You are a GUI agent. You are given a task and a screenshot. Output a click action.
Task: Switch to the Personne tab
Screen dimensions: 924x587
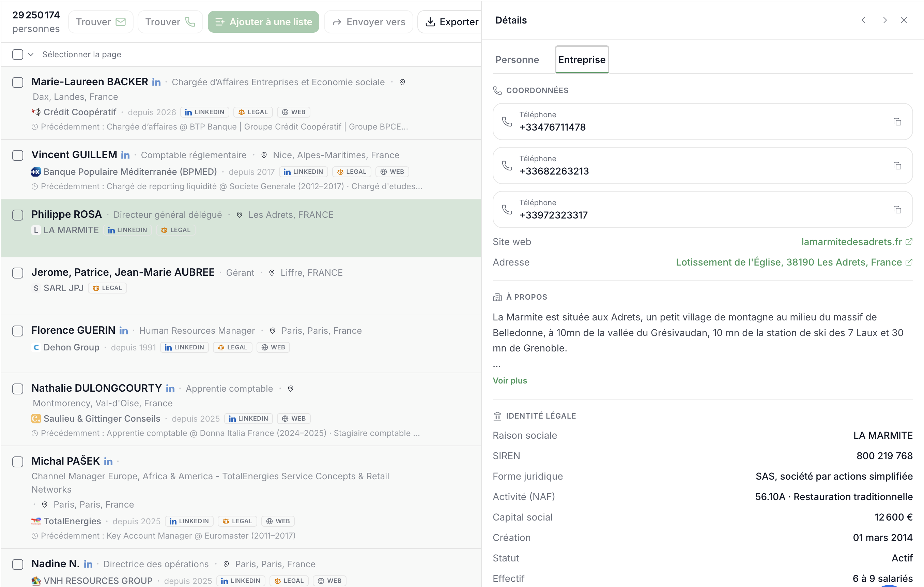pyautogui.click(x=517, y=60)
